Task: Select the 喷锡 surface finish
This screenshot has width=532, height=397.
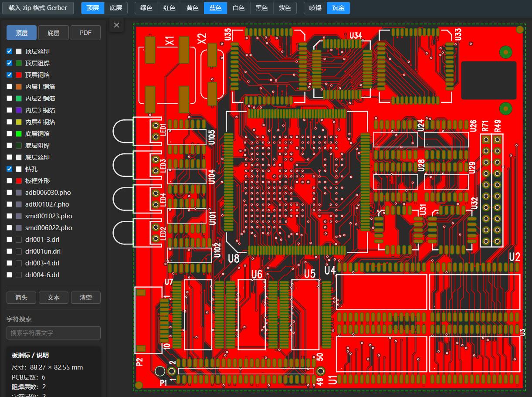Action: click(x=315, y=8)
